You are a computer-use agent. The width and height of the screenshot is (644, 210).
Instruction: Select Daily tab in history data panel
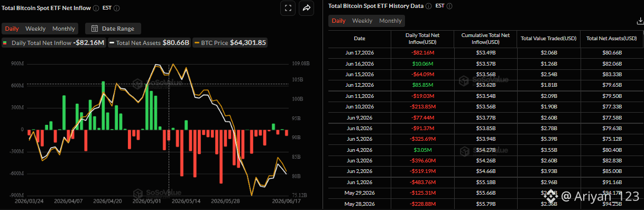338,21
